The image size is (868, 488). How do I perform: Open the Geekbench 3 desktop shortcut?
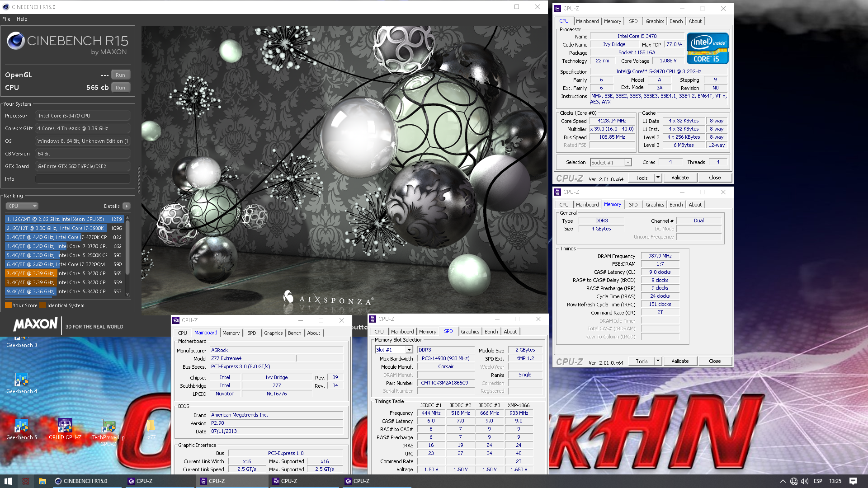21,341
